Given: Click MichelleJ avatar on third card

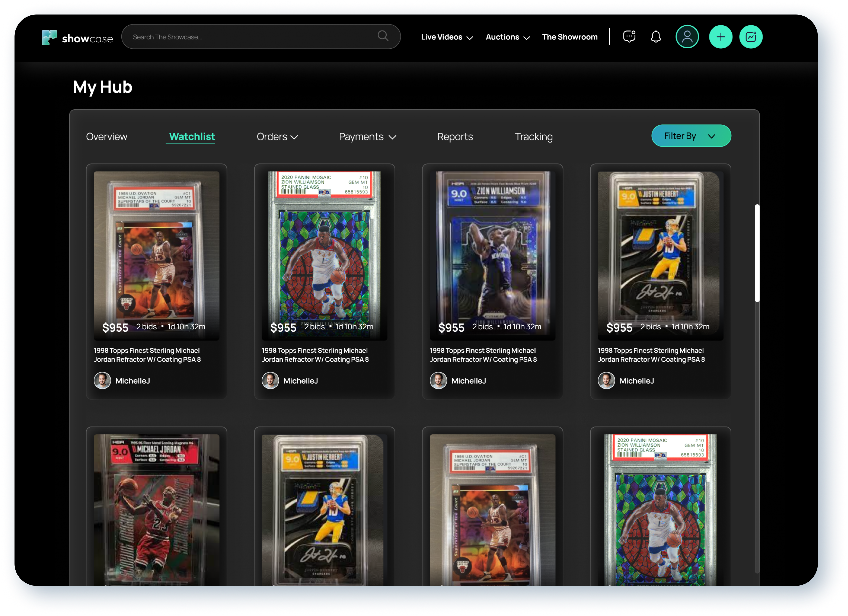Looking at the screenshot, I should [438, 380].
